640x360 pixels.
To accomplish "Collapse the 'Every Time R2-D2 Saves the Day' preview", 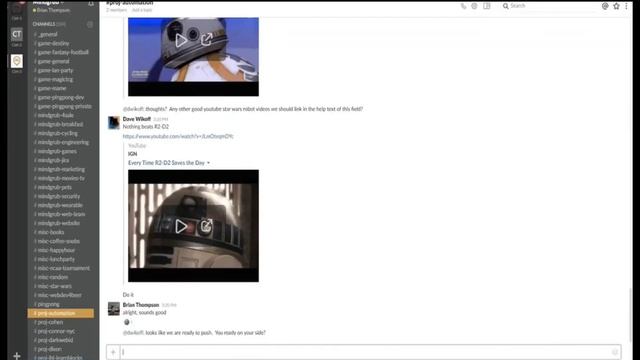I will coord(208,163).
